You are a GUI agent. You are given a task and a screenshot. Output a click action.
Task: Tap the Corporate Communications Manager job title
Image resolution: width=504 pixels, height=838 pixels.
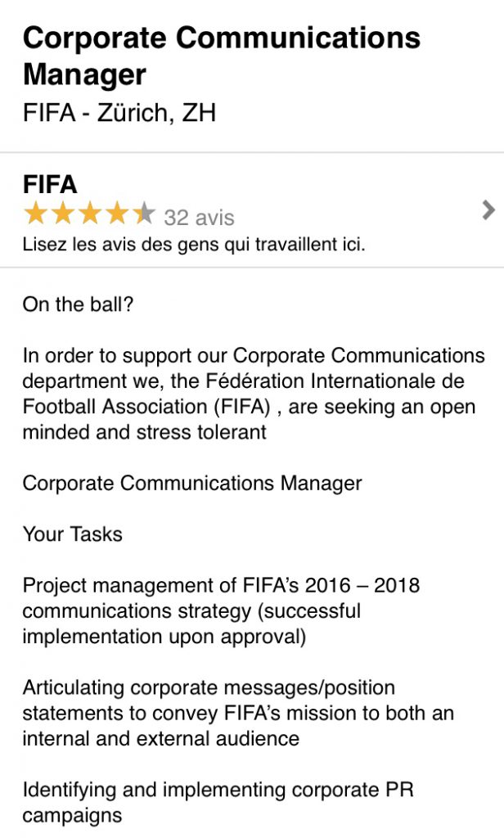coord(221,55)
